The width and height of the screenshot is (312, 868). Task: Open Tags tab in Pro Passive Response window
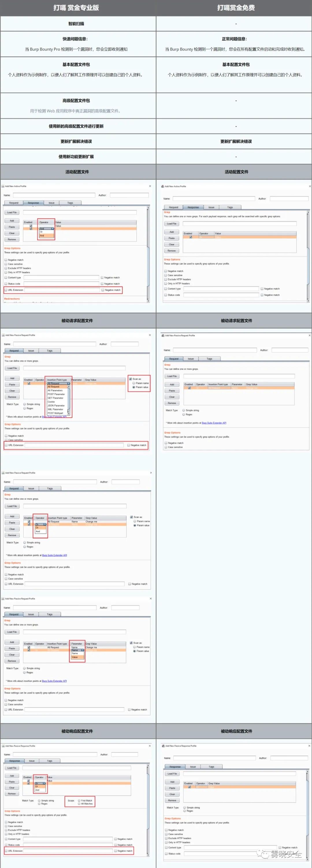(x=49, y=761)
